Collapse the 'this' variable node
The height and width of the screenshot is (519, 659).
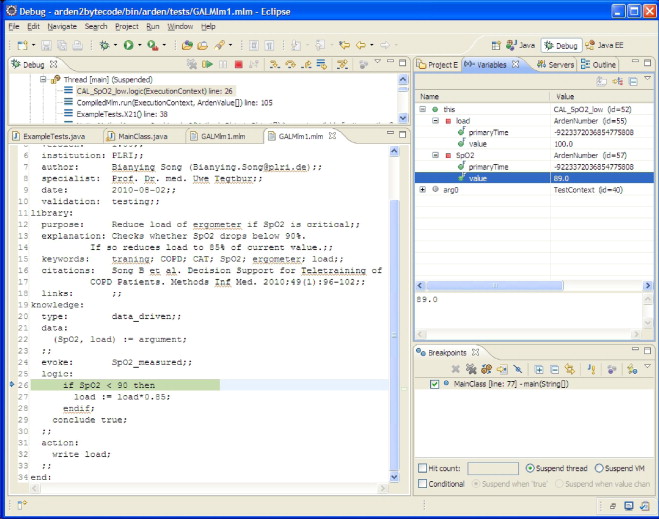click(x=422, y=109)
